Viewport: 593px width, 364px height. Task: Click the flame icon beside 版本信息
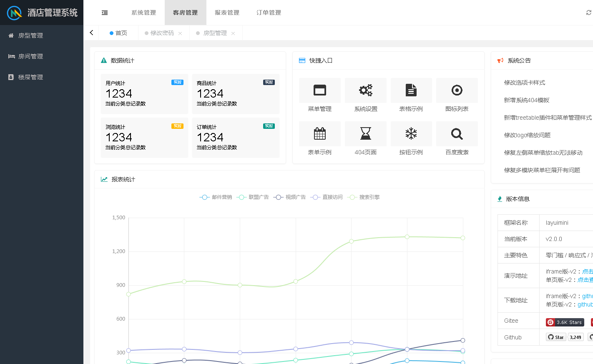500,199
